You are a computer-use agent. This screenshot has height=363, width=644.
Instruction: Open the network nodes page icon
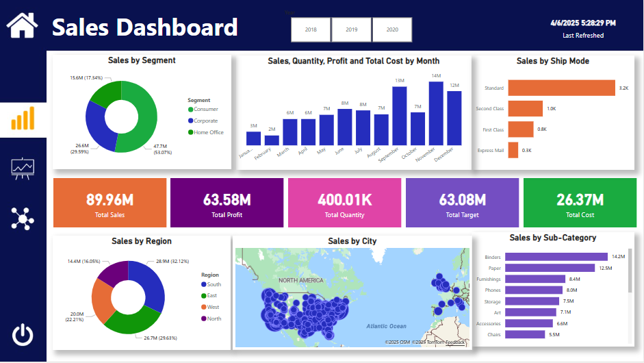tap(23, 218)
